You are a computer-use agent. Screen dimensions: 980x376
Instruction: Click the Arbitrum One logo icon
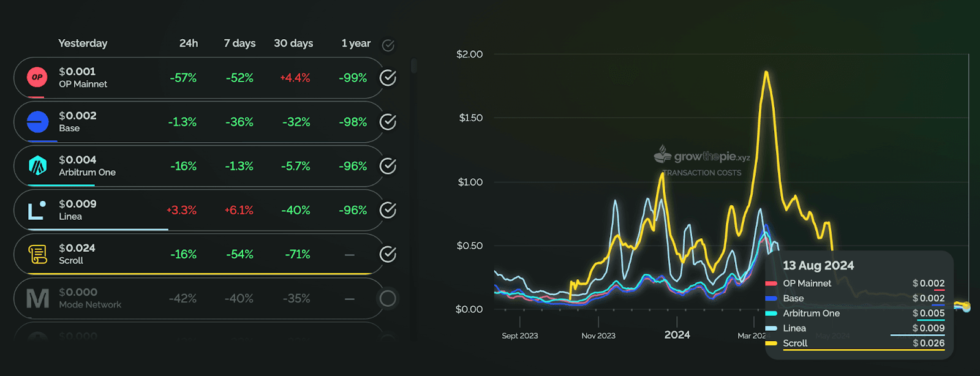37,165
